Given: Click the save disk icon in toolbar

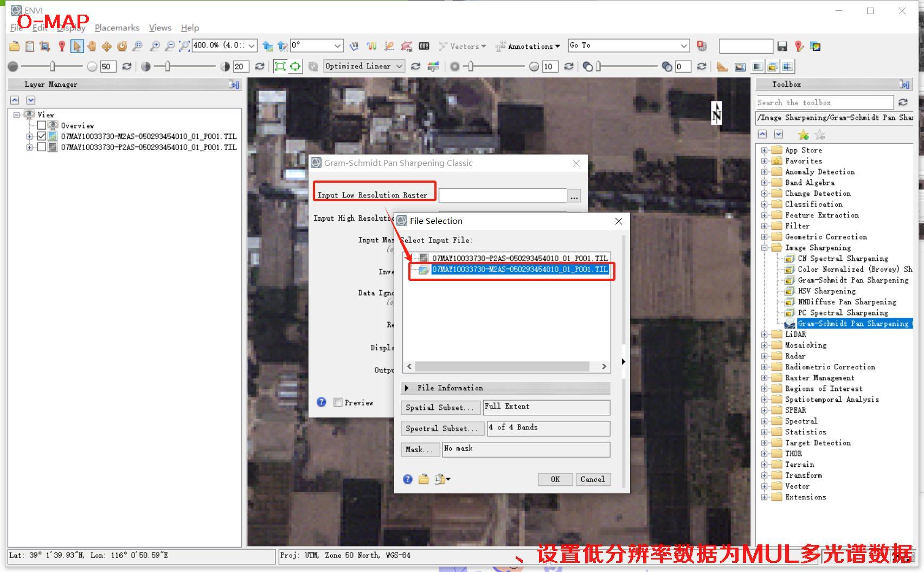Looking at the screenshot, I should (782, 46).
